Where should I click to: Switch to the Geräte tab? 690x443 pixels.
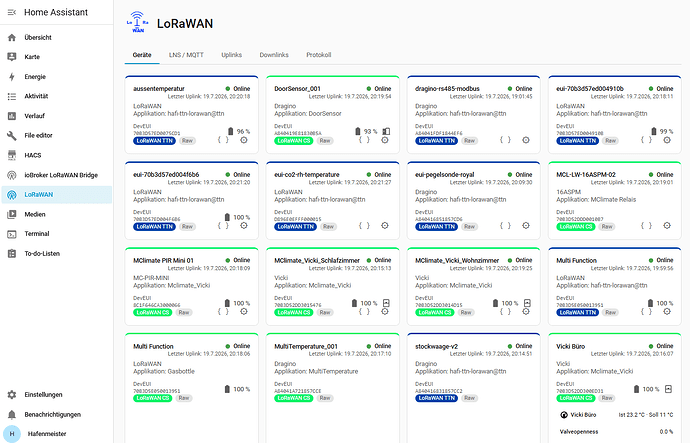(142, 55)
